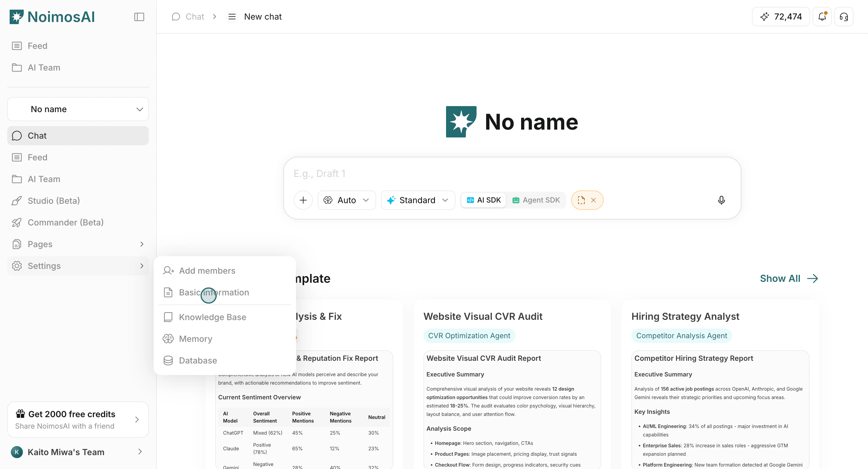
Task: Remove the orange attachment chip
Action: (593, 200)
